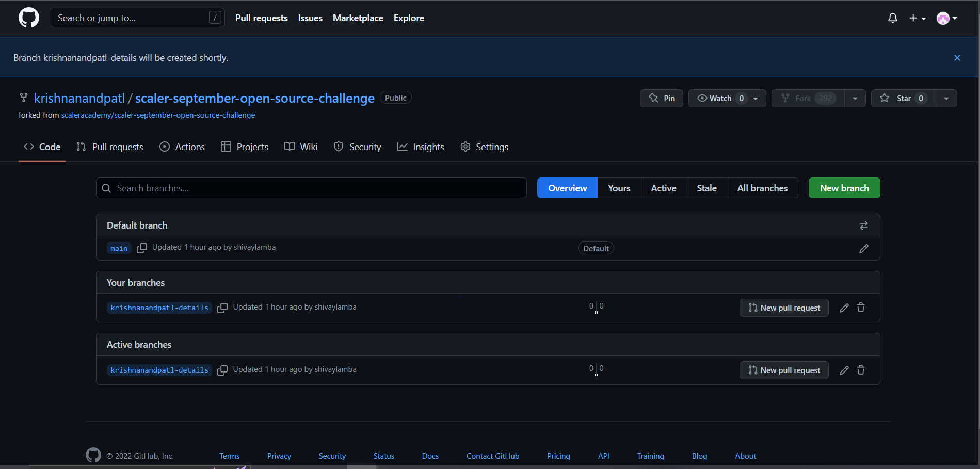Focus the Search branches input field

coord(311,188)
